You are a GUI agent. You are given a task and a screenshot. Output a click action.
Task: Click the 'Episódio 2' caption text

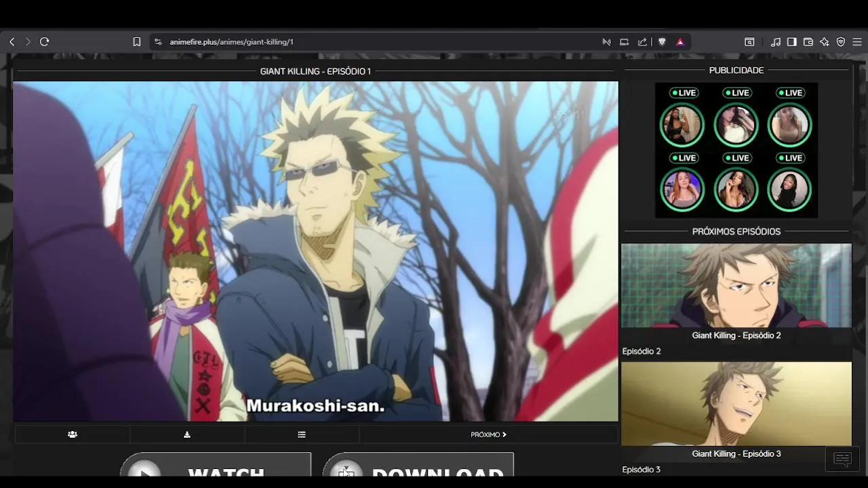pyautogui.click(x=642, y=351)
